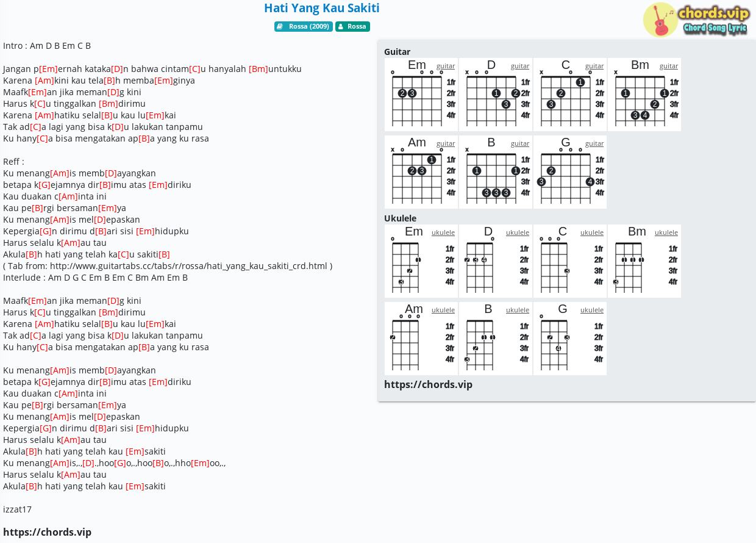
Task: Follow the guitar link beside Am chord
Action: click(446, 143)
